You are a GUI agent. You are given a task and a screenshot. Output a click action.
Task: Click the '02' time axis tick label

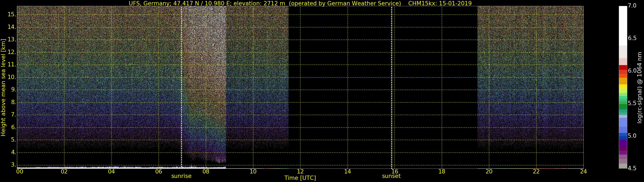point(64,172)
